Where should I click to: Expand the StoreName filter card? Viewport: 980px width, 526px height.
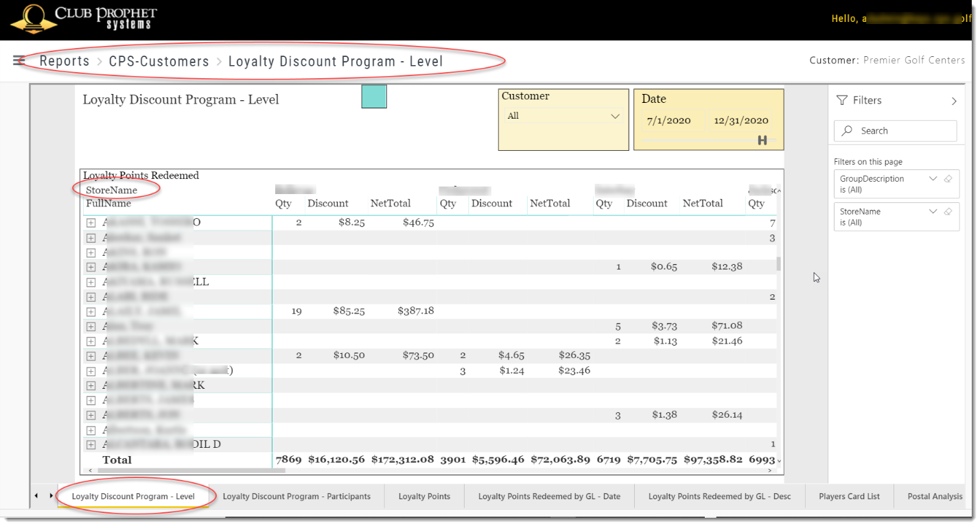tap(933, 212)
